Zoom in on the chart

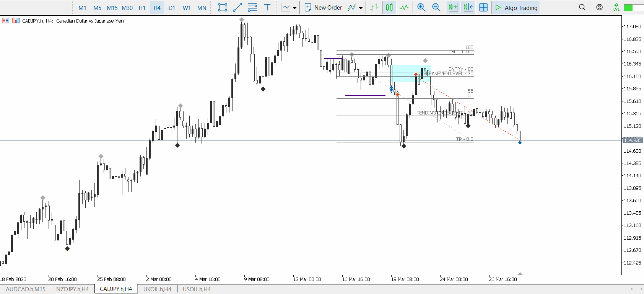point(421,8)
